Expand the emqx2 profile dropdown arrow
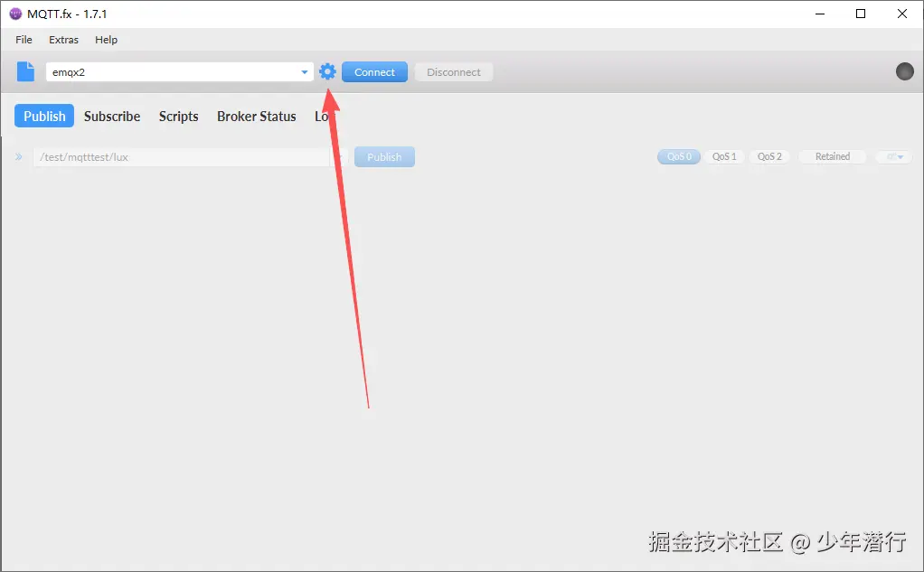This screenshot has height=572, width=924. click(304, 72)
